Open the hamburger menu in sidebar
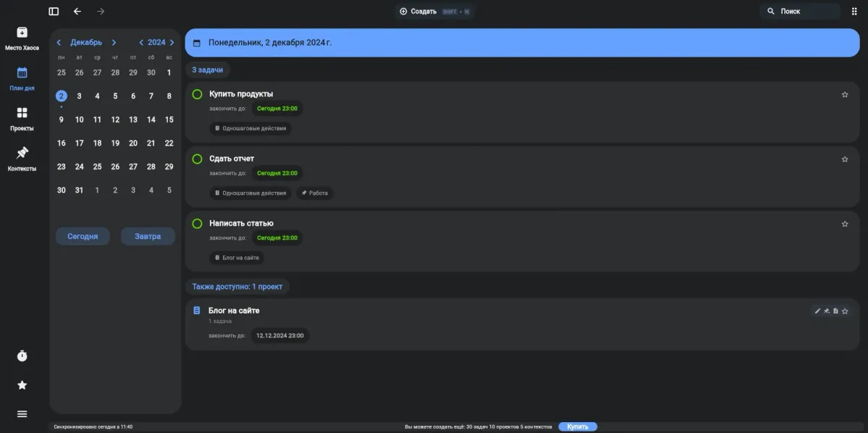Screen dimensions: 868x433 tap(22, 414)
